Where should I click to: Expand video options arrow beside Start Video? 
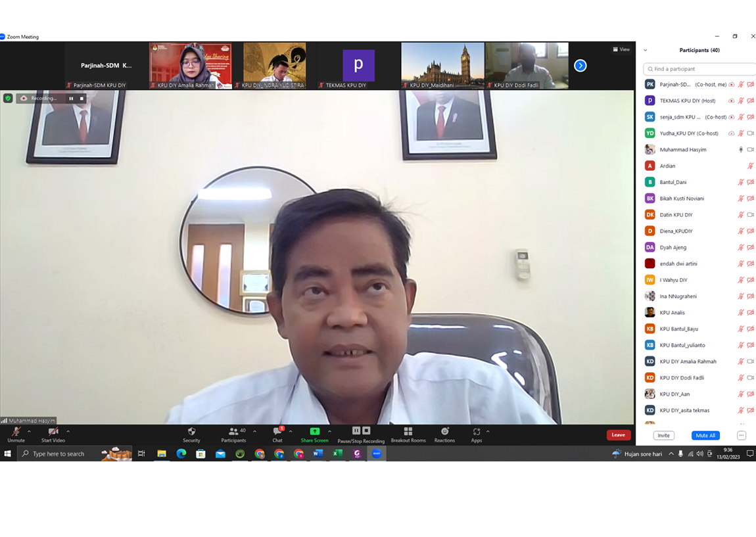(x=68, y=432)
